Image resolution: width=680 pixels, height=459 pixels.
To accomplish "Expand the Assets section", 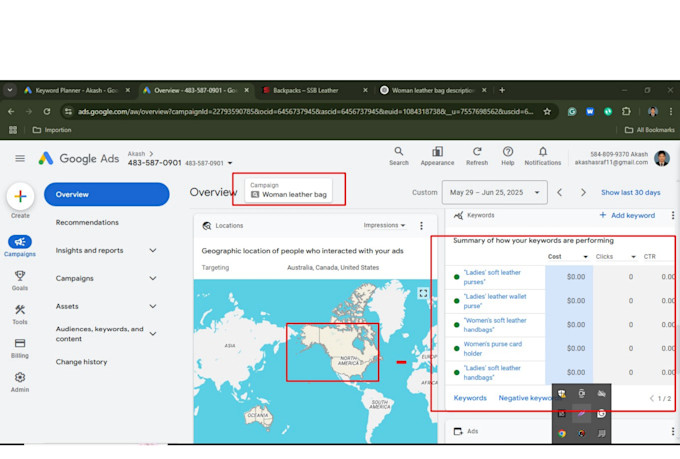I will coord(153,306).
